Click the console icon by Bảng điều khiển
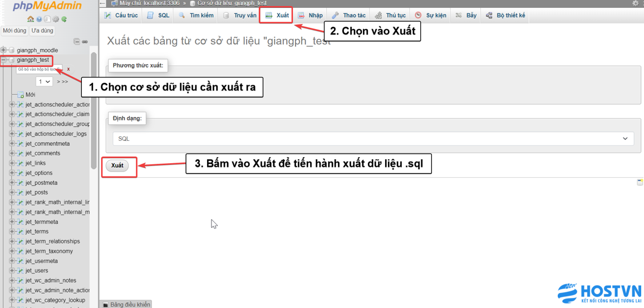644x308 pixels. (x=106, y=305)
